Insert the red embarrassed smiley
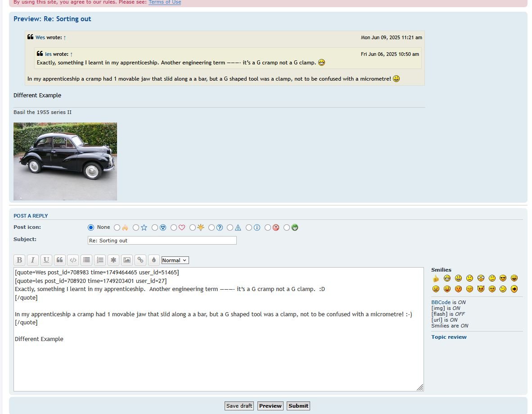The image size is (532, 414). [458, 289]
